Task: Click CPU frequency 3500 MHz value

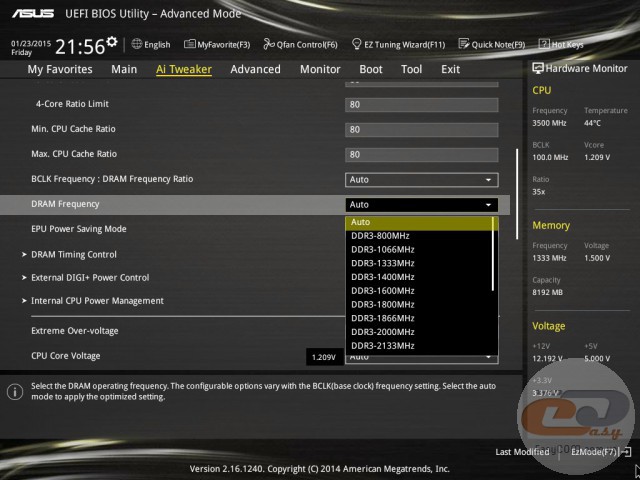Action: (x=549, y=123)
